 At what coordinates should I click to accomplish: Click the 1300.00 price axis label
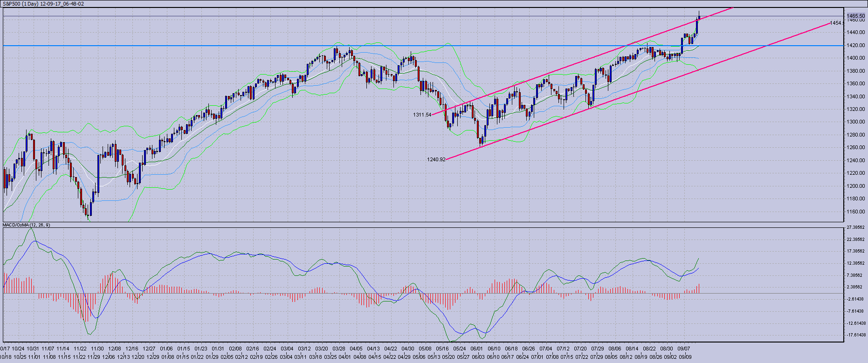pyautogui.click(x=856, y=122)
